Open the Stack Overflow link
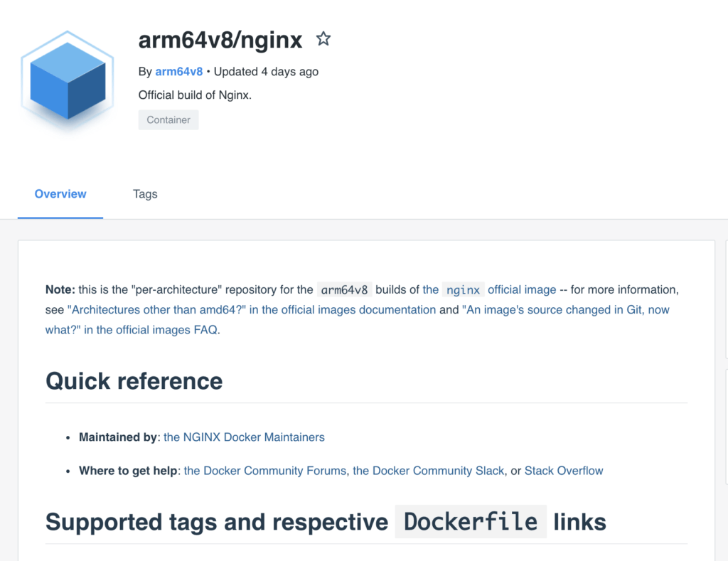Viewport: 728px width, 561px height. pyautogui.click(x=564, y=471)
